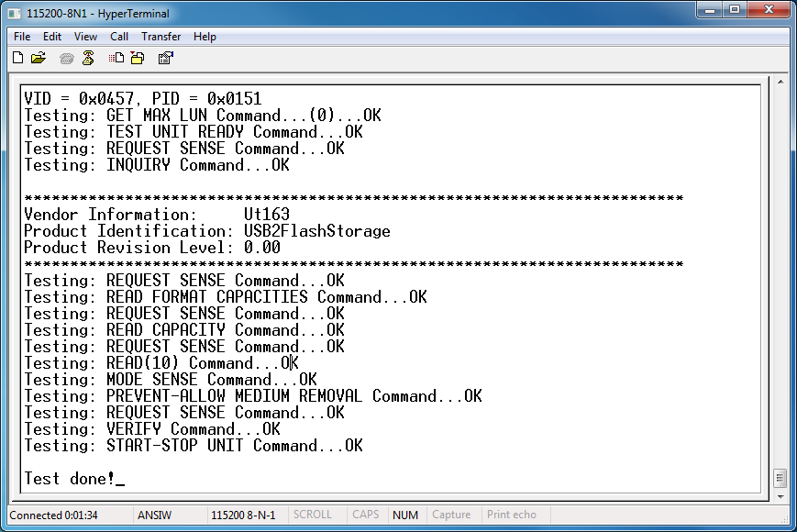This screenshot has height=532, width=797.
Task: Click the ANSIW status bar entry
Action: [154, 515]
